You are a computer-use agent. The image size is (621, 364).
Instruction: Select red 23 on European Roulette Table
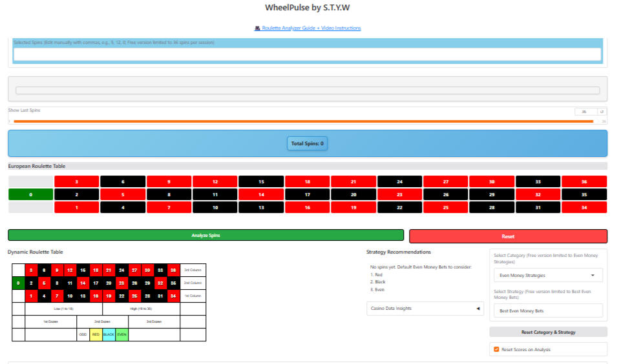(399, 195)
